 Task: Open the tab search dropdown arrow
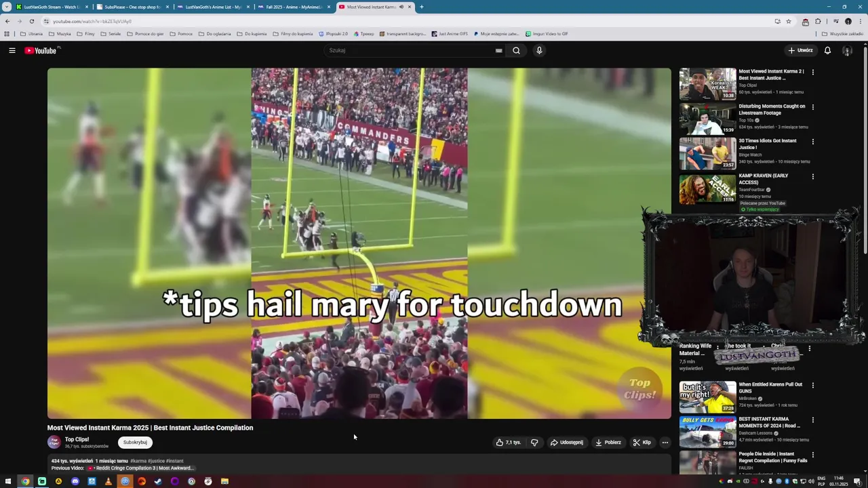click(7, 7)
